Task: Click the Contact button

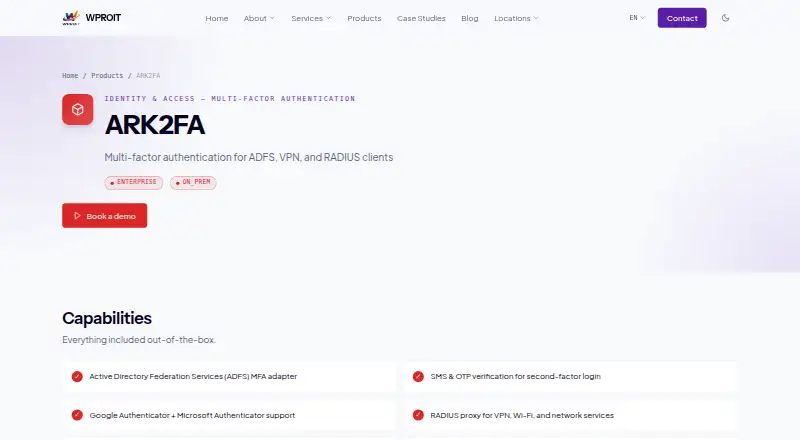Action: pyautogui.click(x=682, y=18)
